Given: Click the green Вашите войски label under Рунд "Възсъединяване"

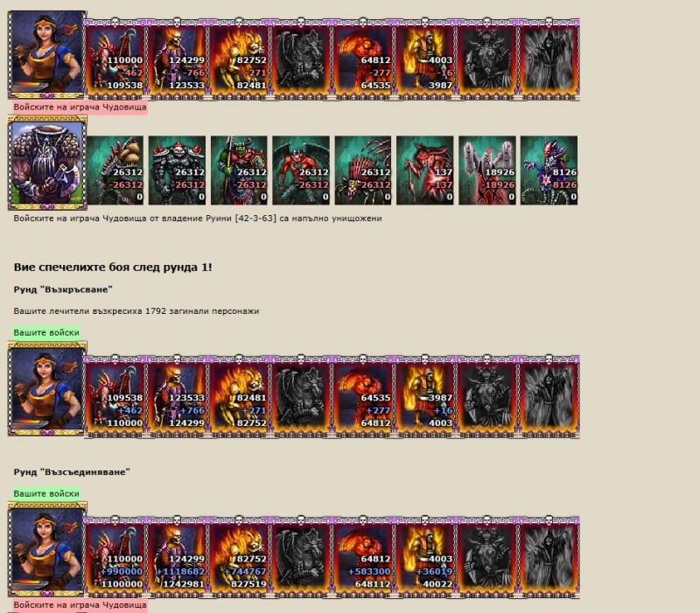Looking at the screenshot, I should click(46, 493).
